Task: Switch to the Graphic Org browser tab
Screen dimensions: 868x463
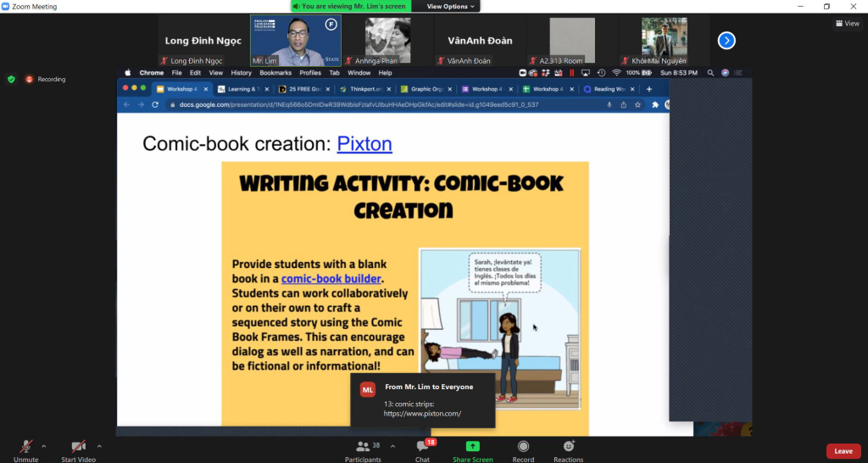Action: click(426, 88)
